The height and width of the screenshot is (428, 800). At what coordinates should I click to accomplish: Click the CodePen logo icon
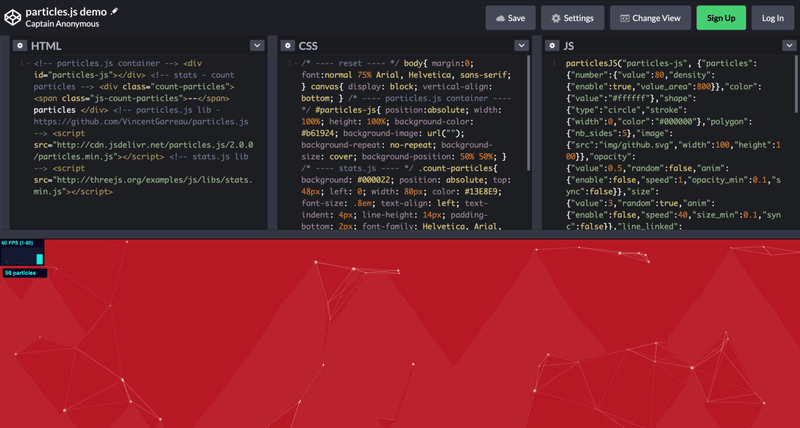[x=13, y=17]
